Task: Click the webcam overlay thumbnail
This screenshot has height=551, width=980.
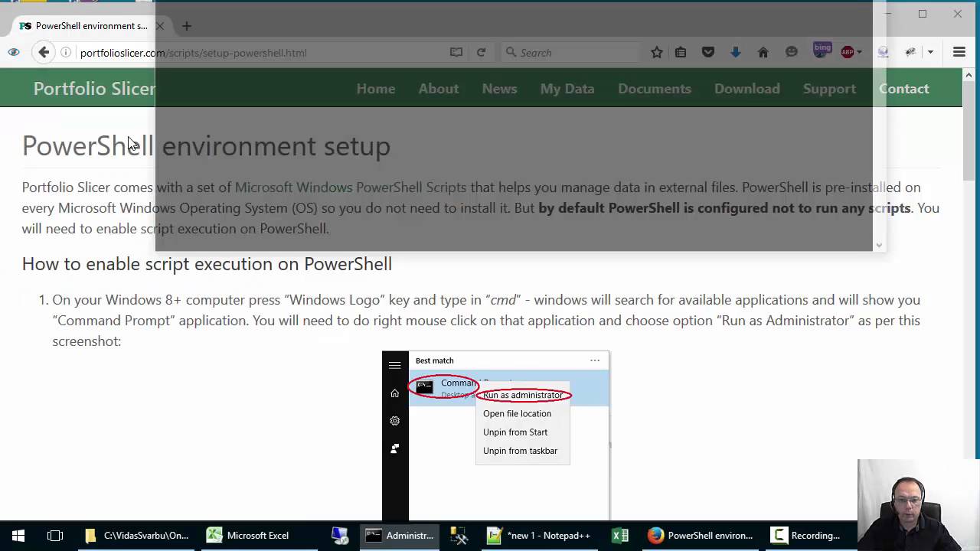Action: 919,505
